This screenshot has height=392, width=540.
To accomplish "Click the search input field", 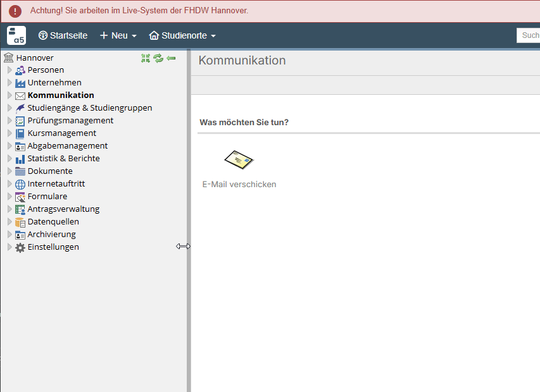I will click(529, 35).
